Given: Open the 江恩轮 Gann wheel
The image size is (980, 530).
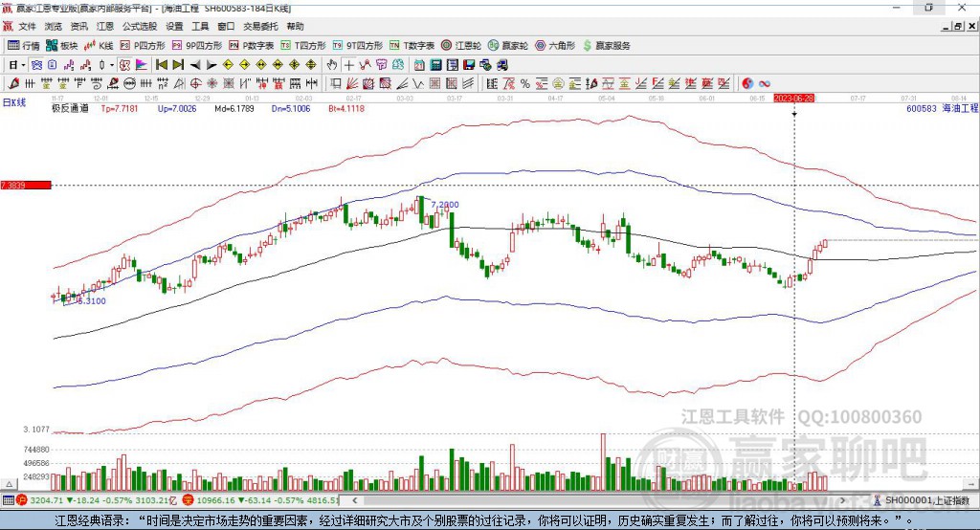Looking at the screenshot, I should coord(461,46).
